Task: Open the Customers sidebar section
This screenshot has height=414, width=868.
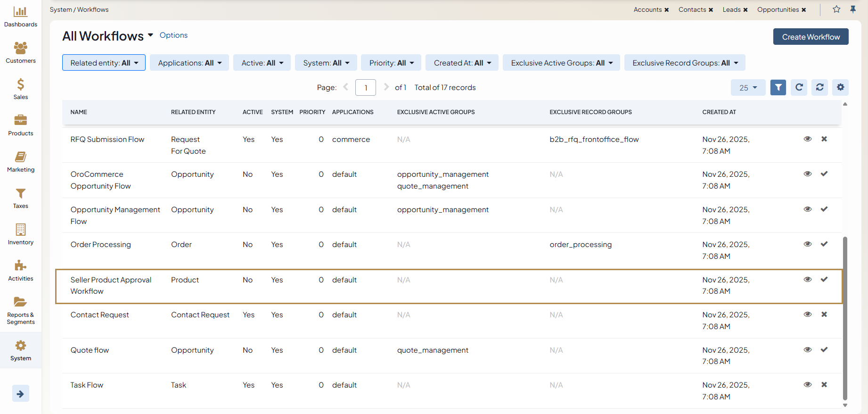Action: 20,53
